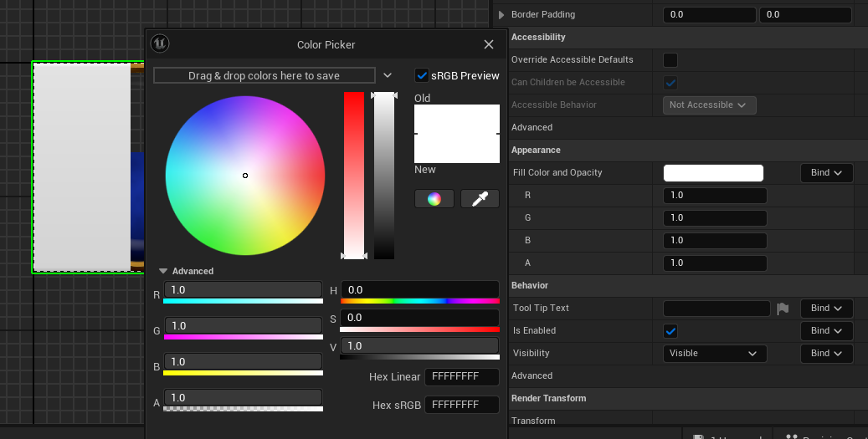Click the Accessibility section header
This screenshot has width=868, height=439.
pyautogui.click(x=538, y=37)
